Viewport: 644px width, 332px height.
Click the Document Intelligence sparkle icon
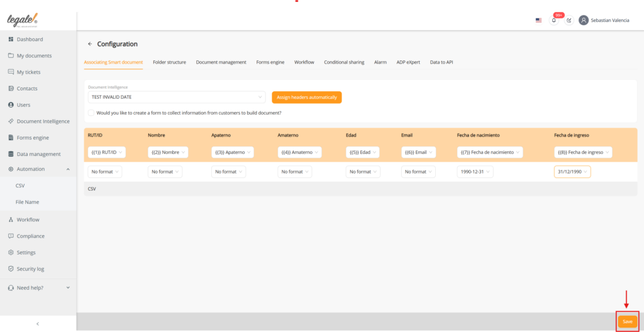pos(11,121)
